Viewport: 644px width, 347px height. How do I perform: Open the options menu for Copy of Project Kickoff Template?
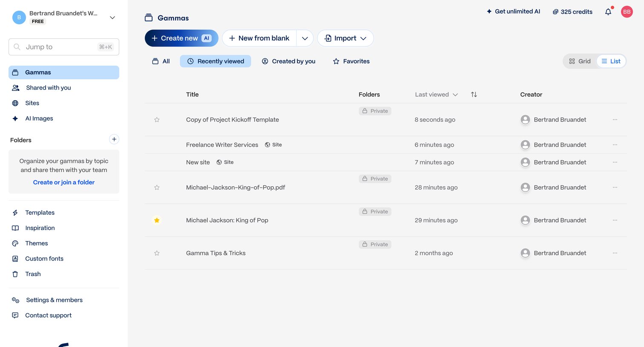615,120
